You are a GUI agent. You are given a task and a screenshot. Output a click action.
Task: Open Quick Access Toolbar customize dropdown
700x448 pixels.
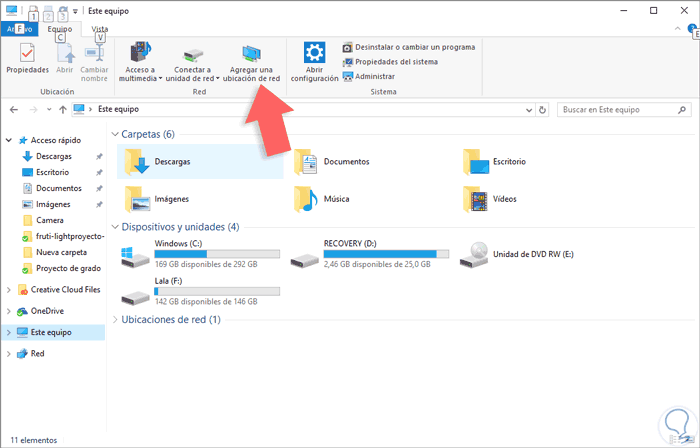[75, 11]
